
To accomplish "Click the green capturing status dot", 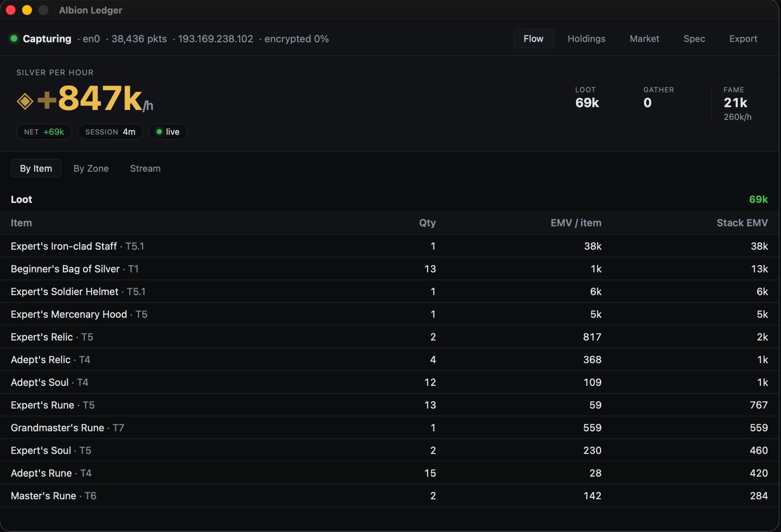I will (14, 39).
